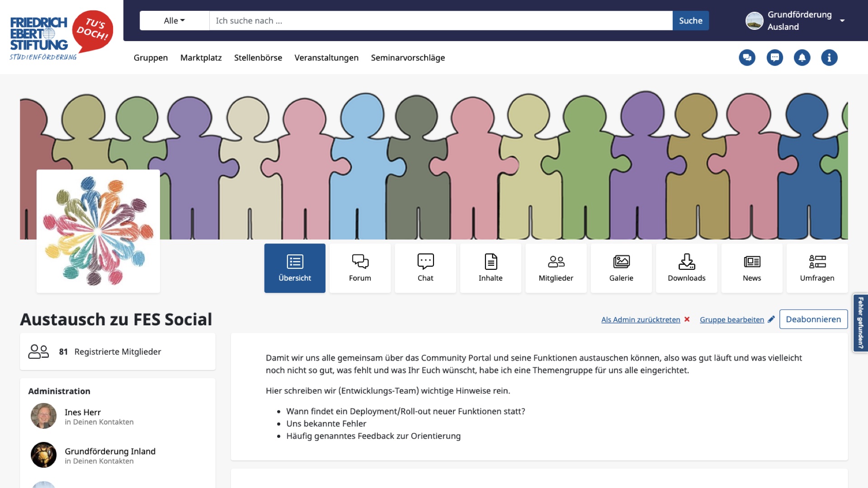Click the name Ines Herr
The image size is (868, 488).
[83, 412]
